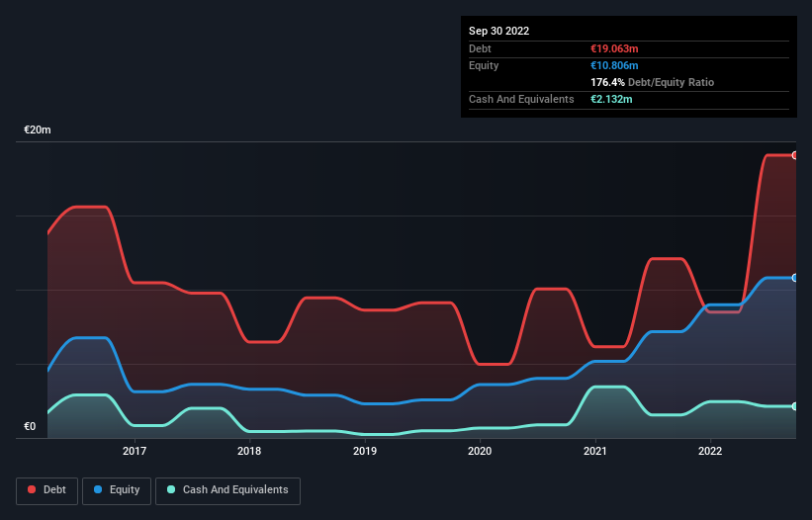Click the 176.4% Debt/Equity Ratio text
Viewport: 812px width, 520px height.
click(x=652, y=82)
